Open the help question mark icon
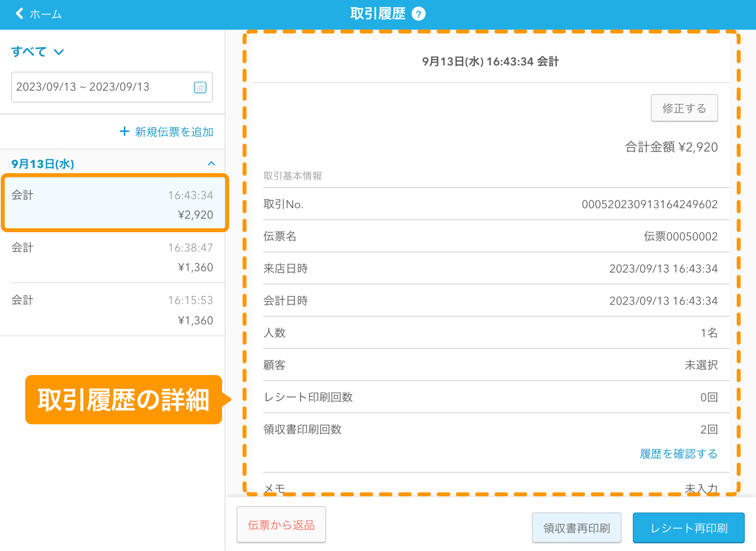This screenshot has width=756, height=551. (418, 14)
